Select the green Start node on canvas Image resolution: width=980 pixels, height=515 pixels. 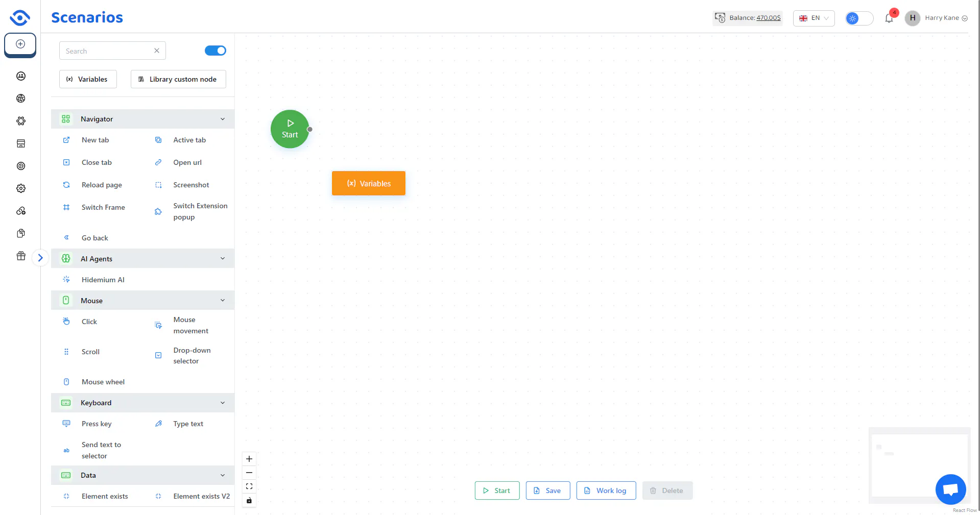(290, 129)
